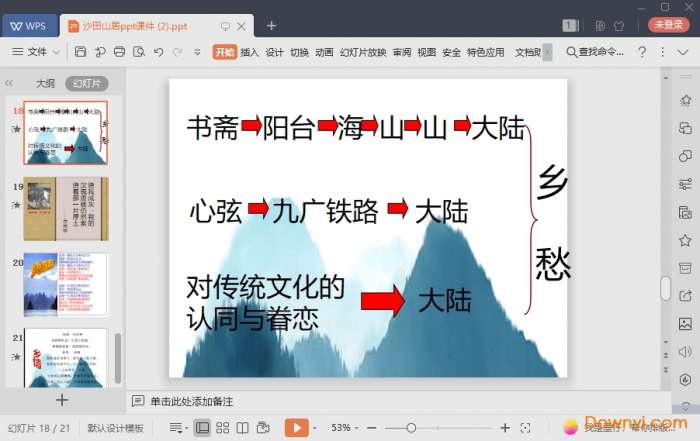Open Print Preview icon

click(x=139, y=52)
